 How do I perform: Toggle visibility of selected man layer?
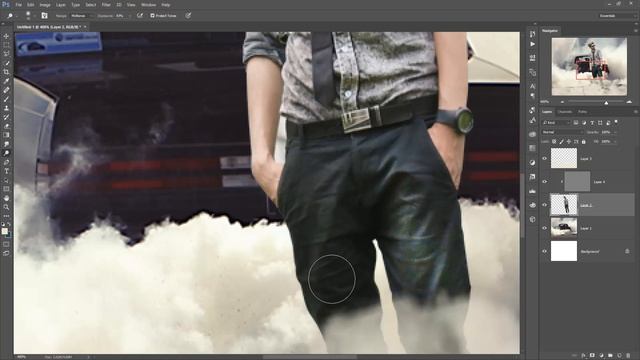[544, 205]
